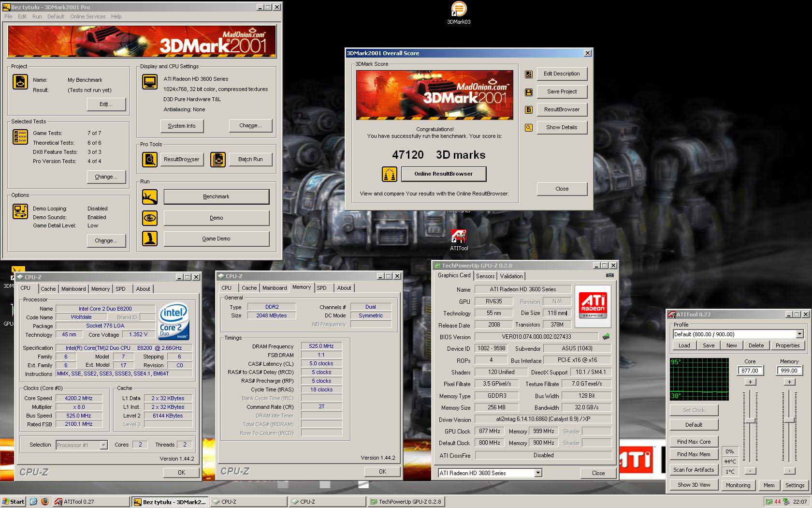Screen dimensions: 812x508
Task: Click Scan for Artifacts in ATITool
Action: 694,470
